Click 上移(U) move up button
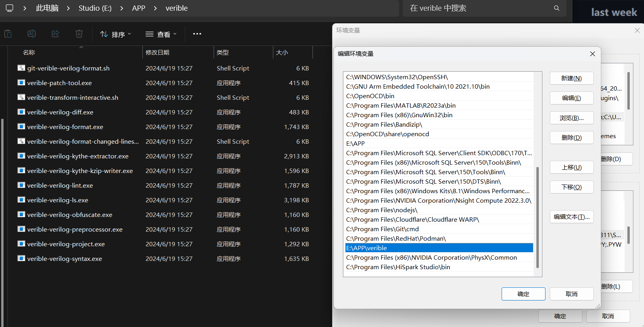The height and width of the screenshot is (327, 644). coord(572,167)
